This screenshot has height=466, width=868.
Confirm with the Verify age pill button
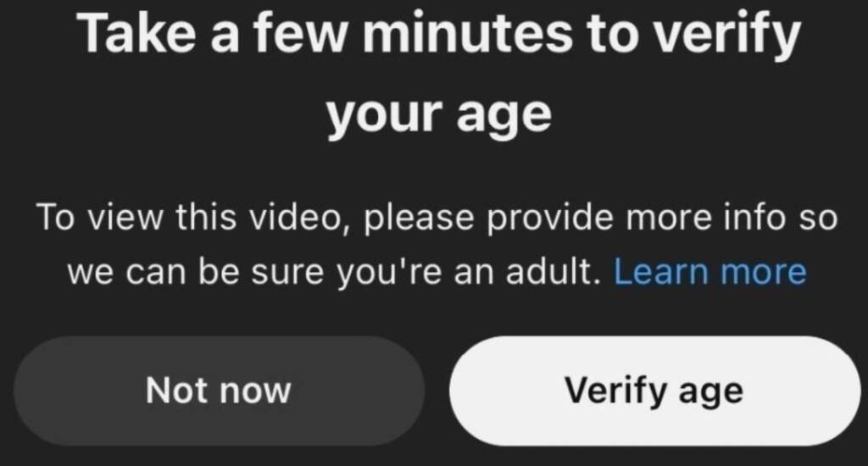click(x=654, y=391)
